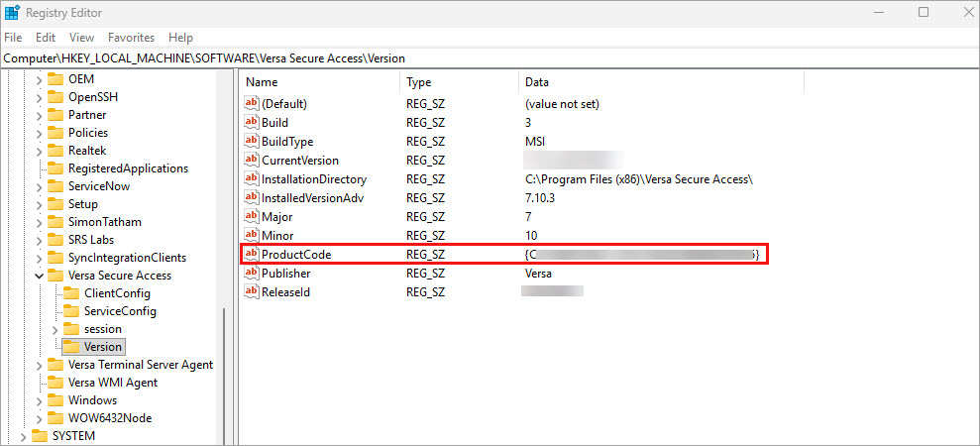The height and width of the screenshot is (446, 980).
Task: Click the ClientConfig folder icon
Action: (72, 293)
